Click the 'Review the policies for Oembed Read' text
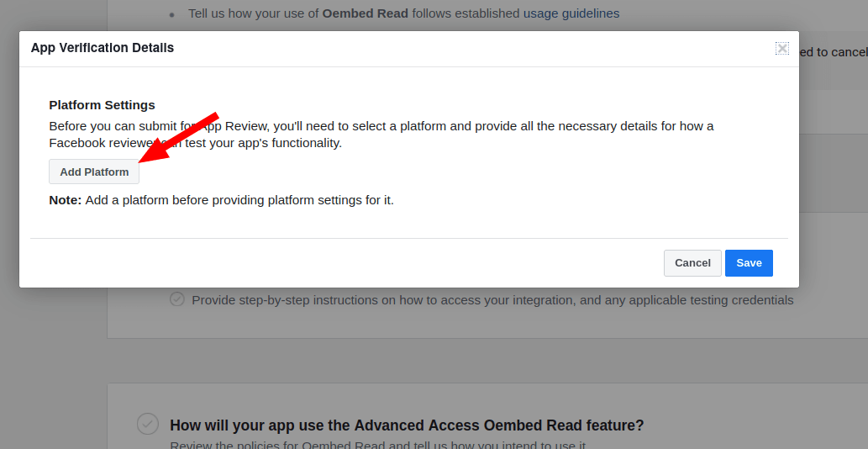This screenshot has height=449, width=868. point(377,444)
